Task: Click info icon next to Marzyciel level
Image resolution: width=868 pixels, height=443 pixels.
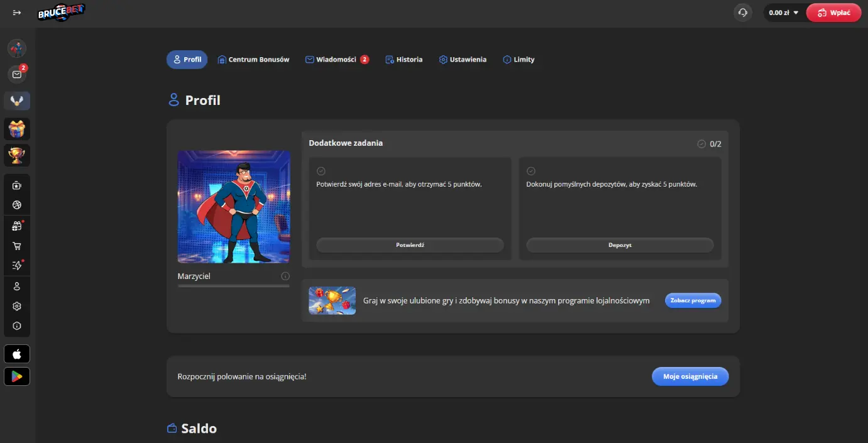Action: coord(285,276)
